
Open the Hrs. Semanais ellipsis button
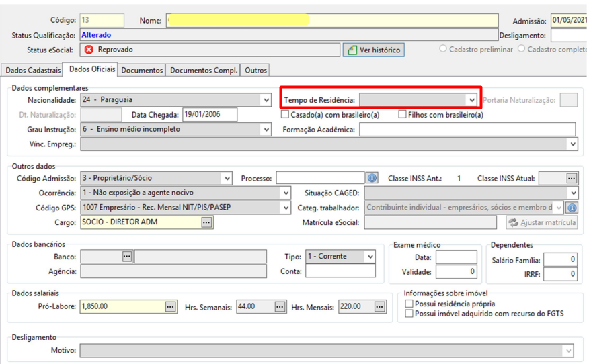coord(280,307)
